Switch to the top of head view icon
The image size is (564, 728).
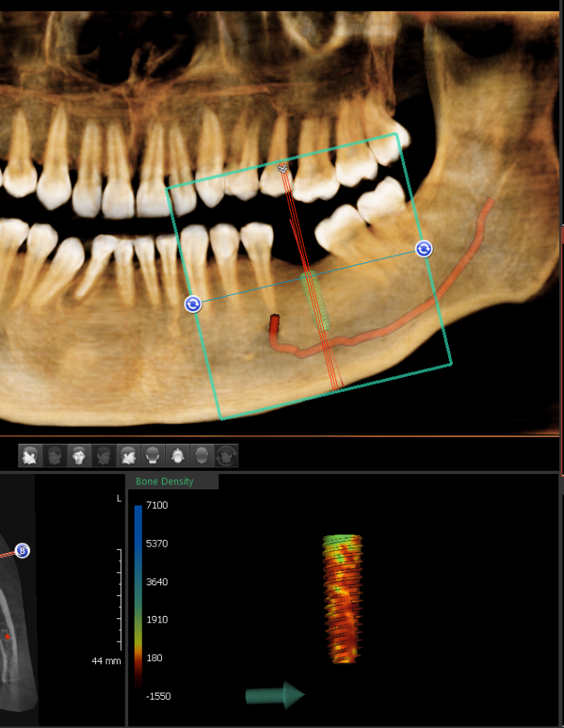point(177,456)
